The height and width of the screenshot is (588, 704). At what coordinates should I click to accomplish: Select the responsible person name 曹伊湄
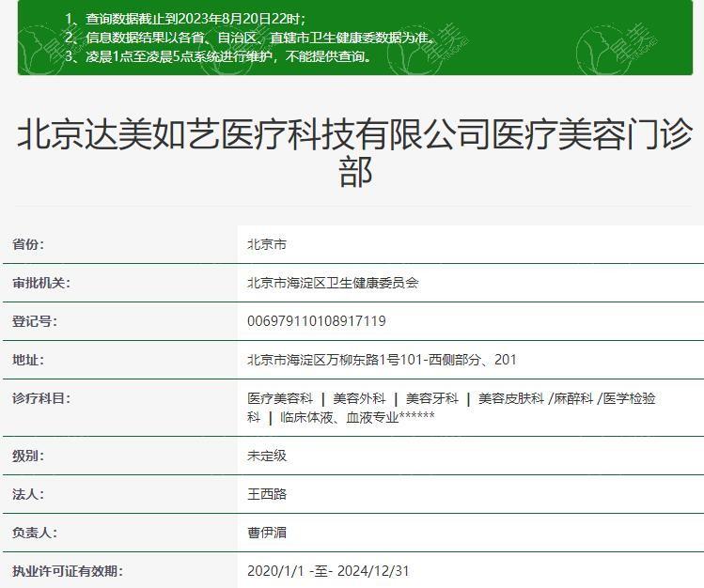pos(267,533)
